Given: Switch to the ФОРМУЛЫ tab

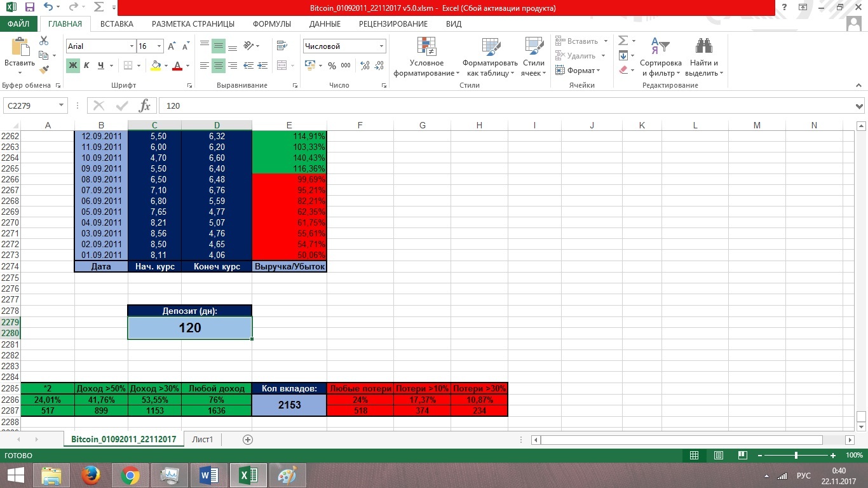Looking at the screenshot, I should [272, 24].
